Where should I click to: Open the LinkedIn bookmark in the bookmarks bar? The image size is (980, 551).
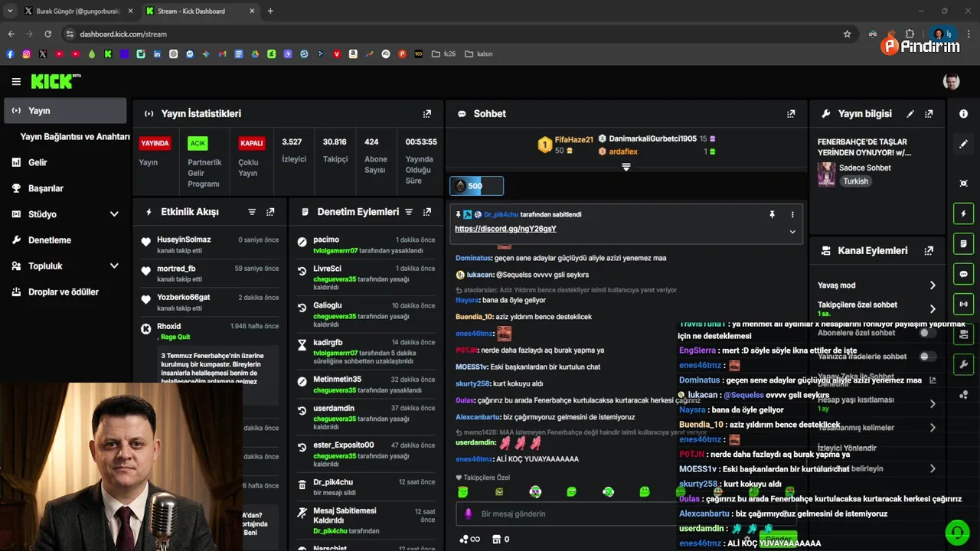157,54
